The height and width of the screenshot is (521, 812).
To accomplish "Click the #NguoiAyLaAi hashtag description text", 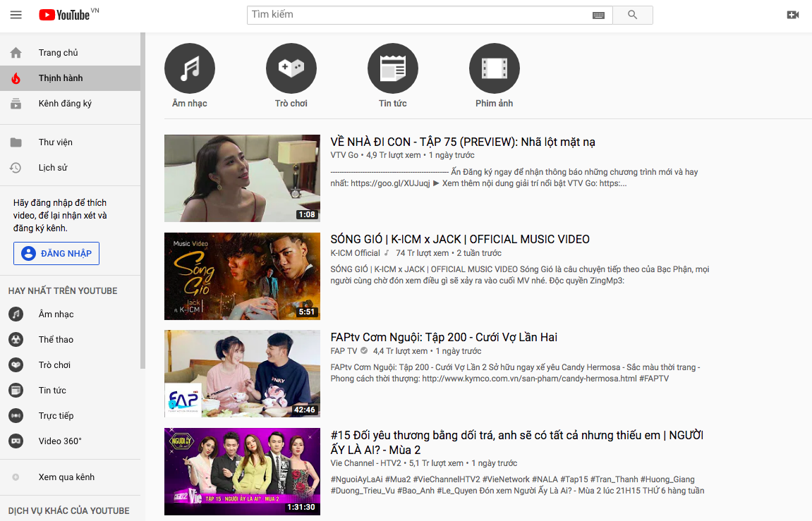I will (517, 485).
